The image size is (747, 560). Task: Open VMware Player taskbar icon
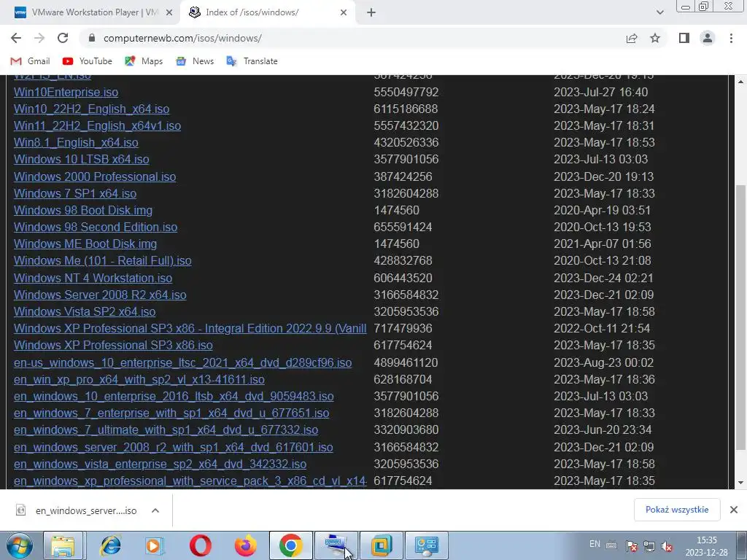[x=382, y=545]
